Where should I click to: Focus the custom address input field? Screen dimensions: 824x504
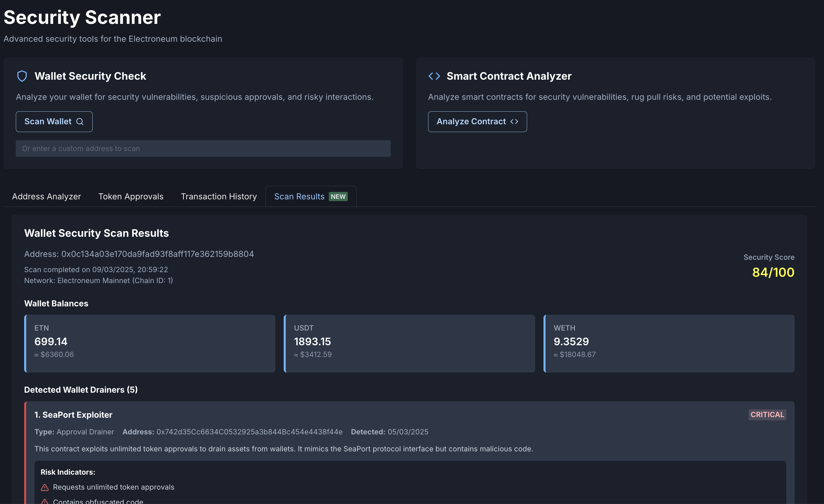203,148
